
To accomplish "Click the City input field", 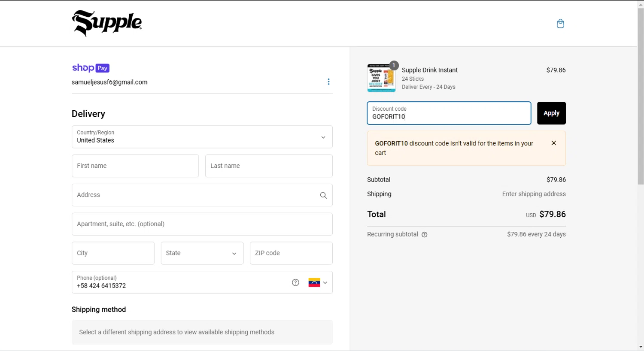I will pos(112,253).
